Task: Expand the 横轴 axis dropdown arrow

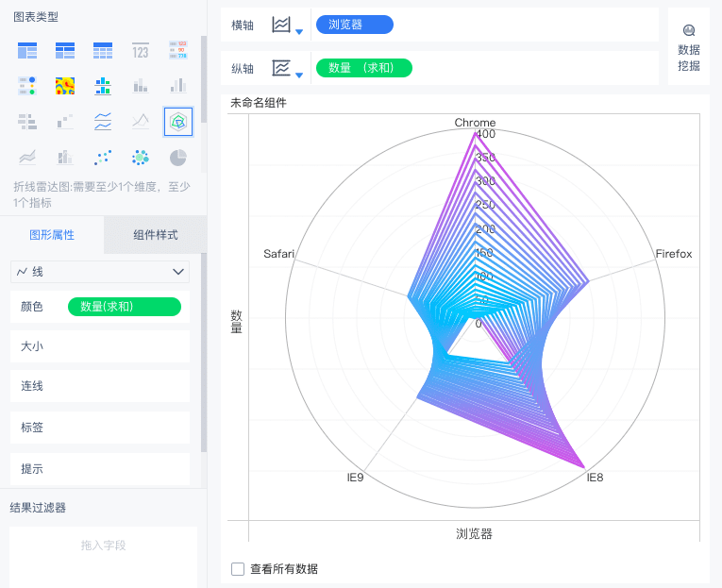Action: pos(299,31)
